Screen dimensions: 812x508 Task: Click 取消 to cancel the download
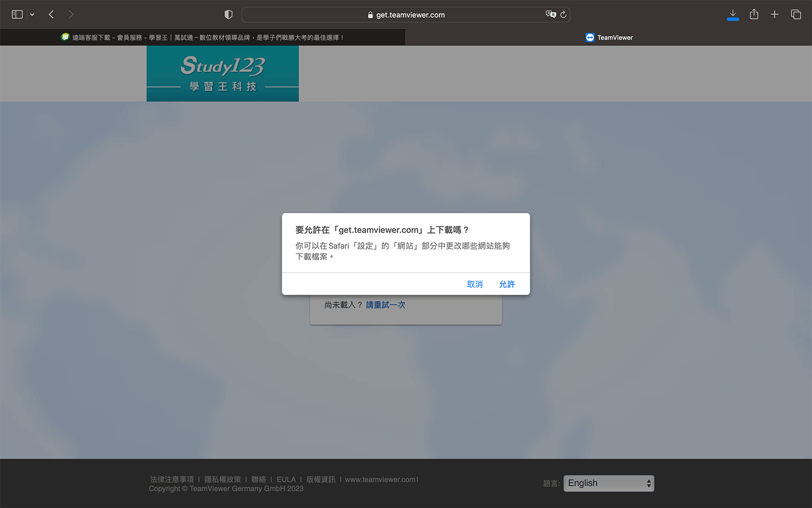[475, 284]
